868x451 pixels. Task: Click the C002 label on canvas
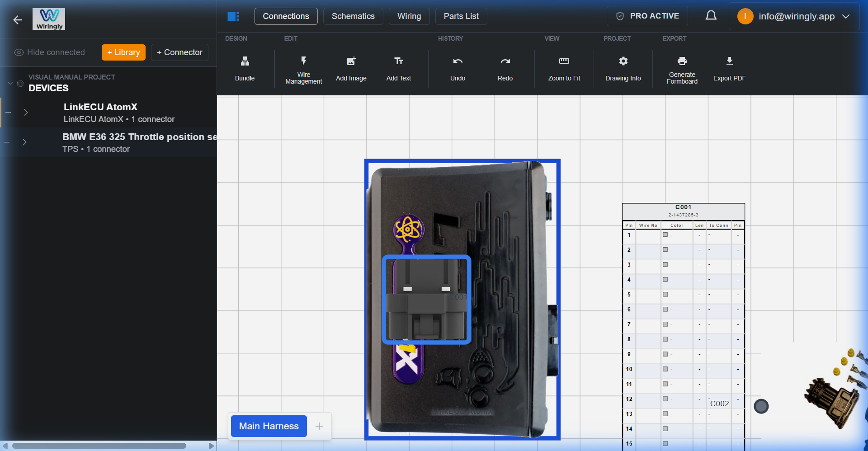coord(719,404)
